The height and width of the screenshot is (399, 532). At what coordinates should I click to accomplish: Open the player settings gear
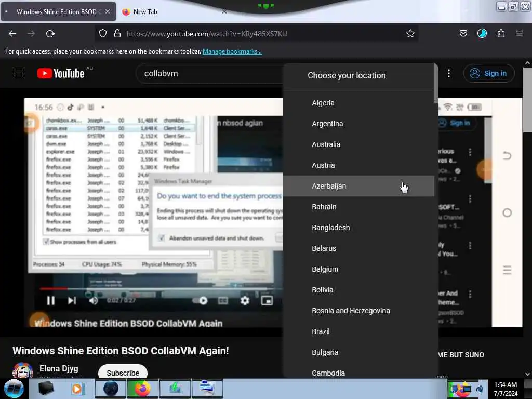245,301
